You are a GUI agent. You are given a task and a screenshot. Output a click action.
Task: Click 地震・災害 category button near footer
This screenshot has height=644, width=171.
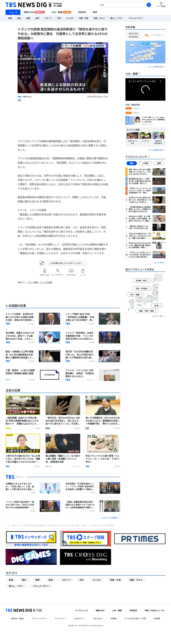tap(115, 580)
